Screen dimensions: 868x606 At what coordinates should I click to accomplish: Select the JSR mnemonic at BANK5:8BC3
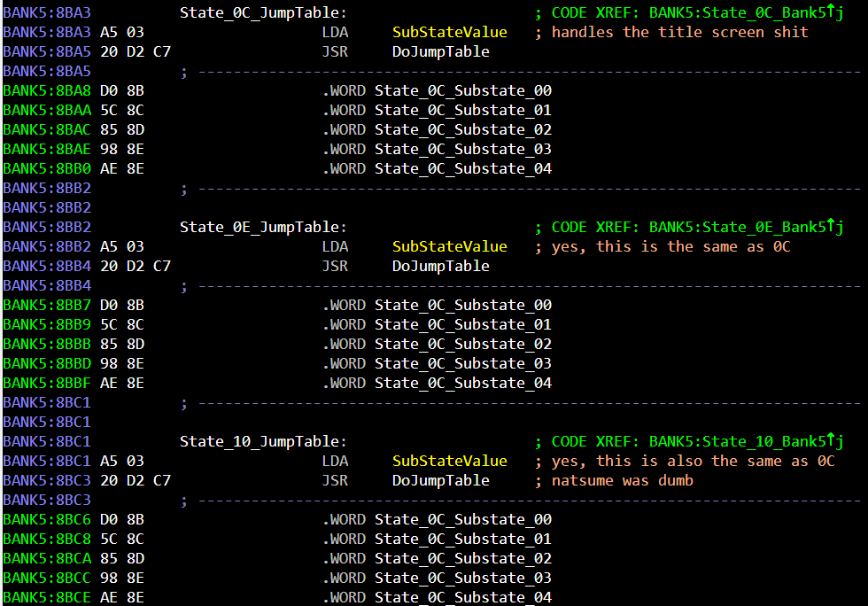pos(334,480)
